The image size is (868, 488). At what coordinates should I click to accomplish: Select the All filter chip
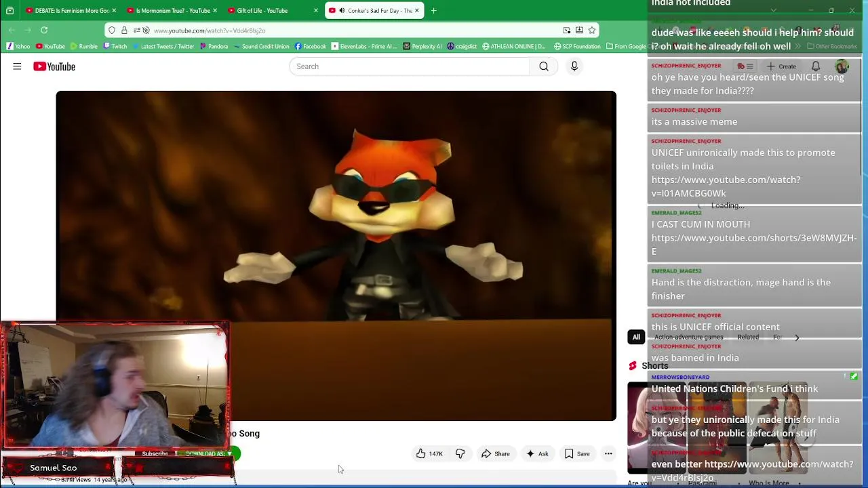pyautogui.click(x=636, y=337)
